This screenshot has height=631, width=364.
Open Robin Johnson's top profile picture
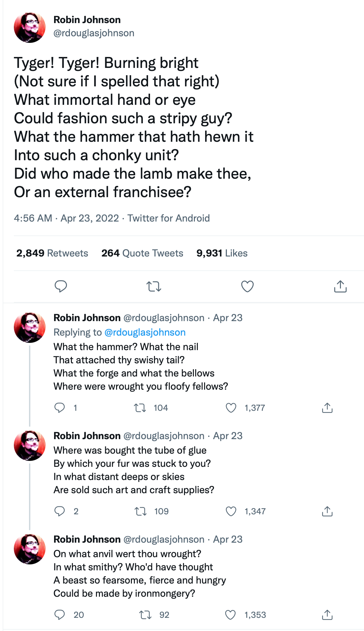coord(30,28)
